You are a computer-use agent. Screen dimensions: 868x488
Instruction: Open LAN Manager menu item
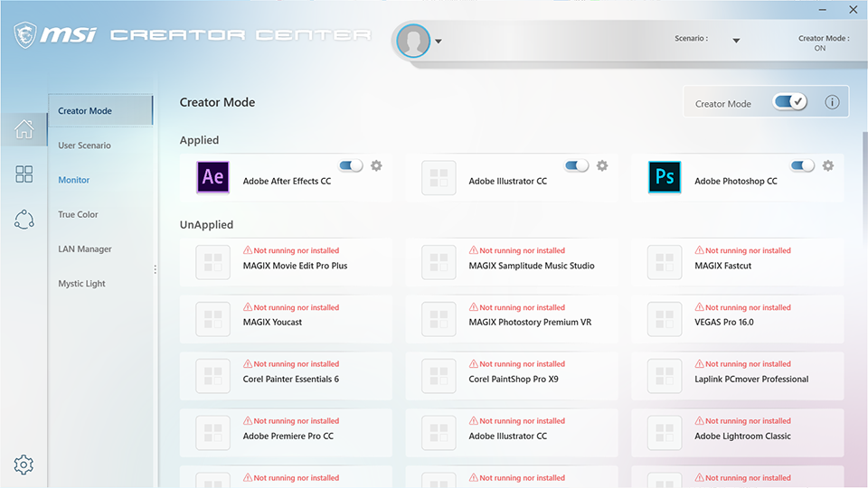[85, 249]
